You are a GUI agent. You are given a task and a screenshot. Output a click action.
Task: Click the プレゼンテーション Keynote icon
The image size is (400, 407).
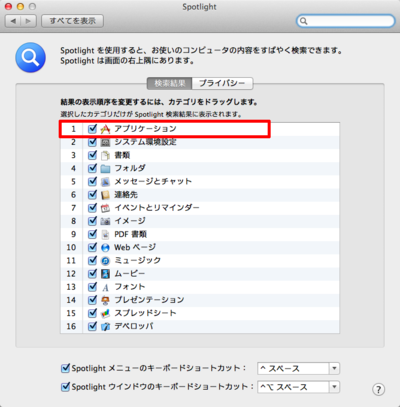point(105,300)
